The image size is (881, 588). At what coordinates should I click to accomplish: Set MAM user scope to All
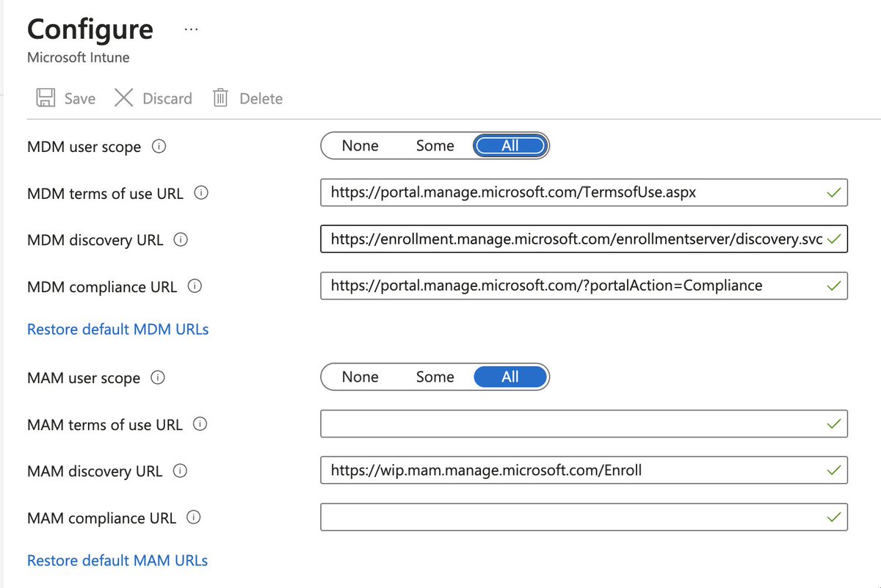click(510, 377)
